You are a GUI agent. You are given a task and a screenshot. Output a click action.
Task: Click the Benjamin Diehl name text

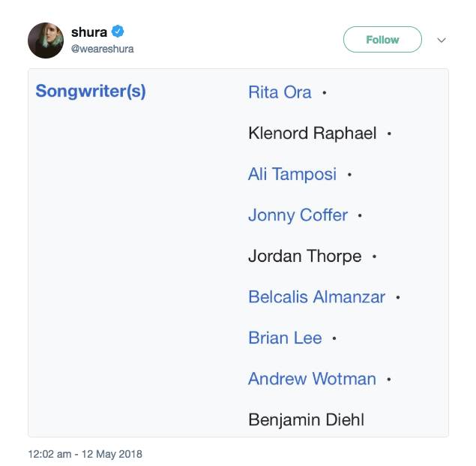pyautogui.click(x=306, y=419)
